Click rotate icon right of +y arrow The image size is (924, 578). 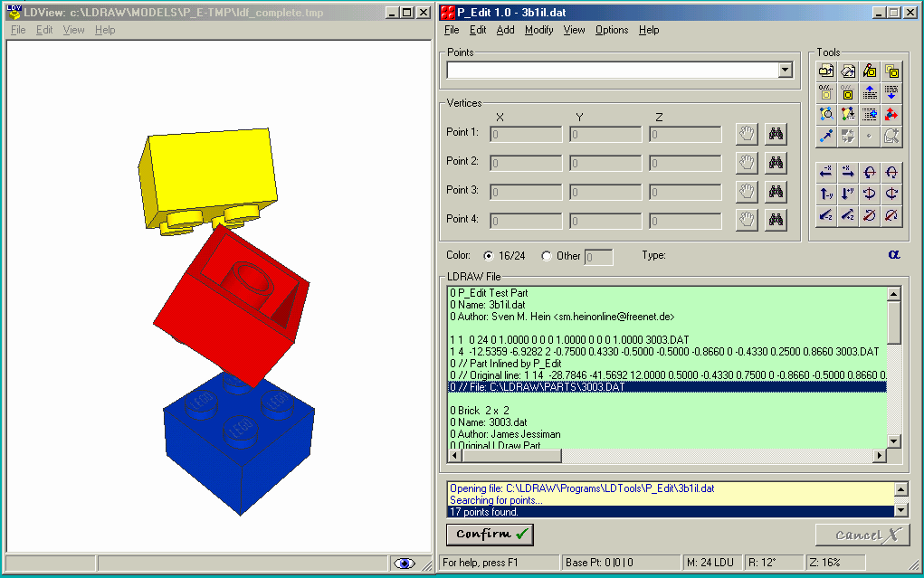click(869, 194)
